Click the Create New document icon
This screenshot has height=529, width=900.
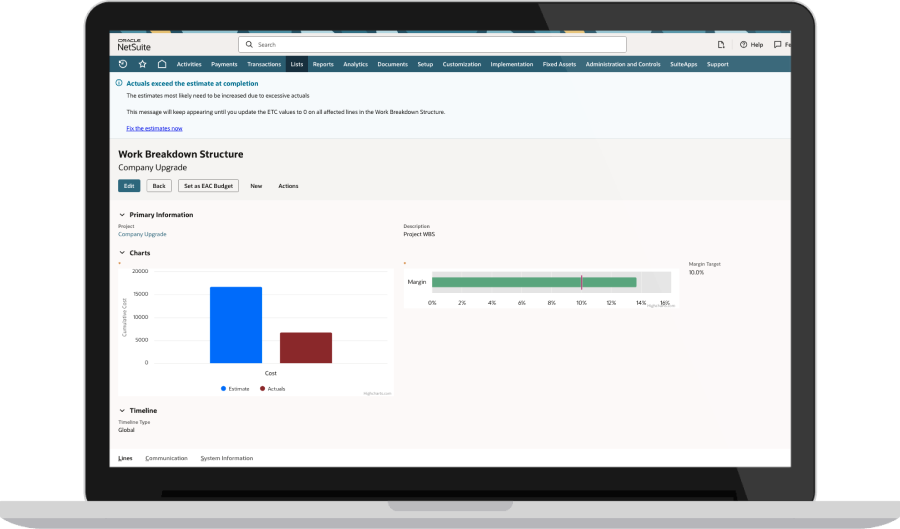pos(721,45)
